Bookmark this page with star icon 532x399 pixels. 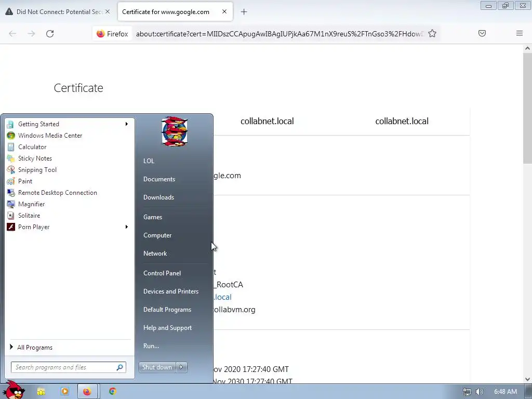click(x=432, y=34)
